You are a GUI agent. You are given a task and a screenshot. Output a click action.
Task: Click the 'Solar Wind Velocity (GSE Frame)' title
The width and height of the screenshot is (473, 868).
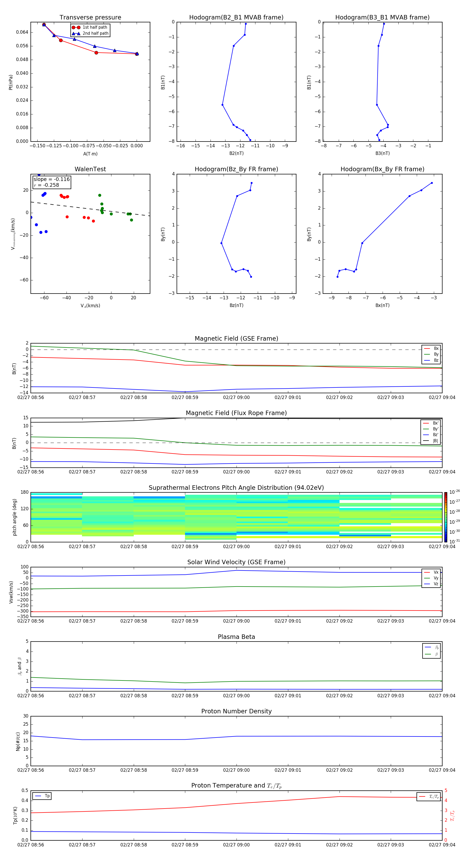236,562
